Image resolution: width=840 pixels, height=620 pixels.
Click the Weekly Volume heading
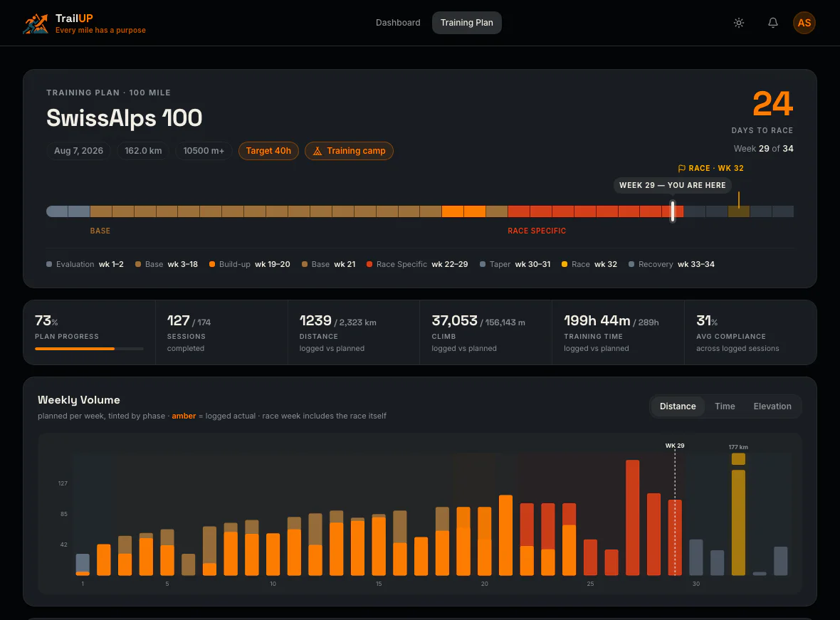tap(79, 400)
